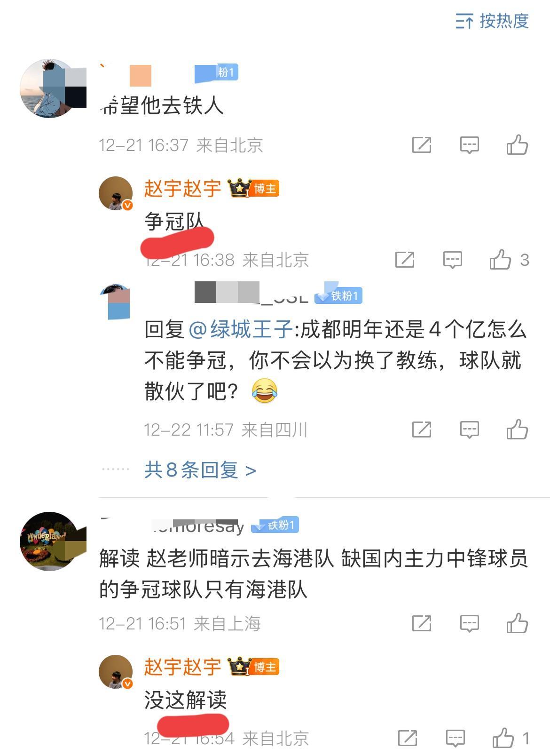Image resolution: width=550 pixels, height=756 pixels.
Task: Like the 解读 赵老师暗示去海港队 comment
Action: point(517,623)
